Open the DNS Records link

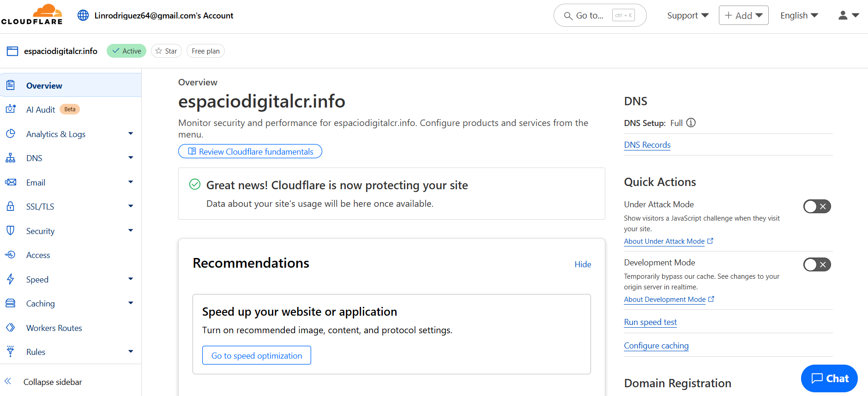point(647,144)
